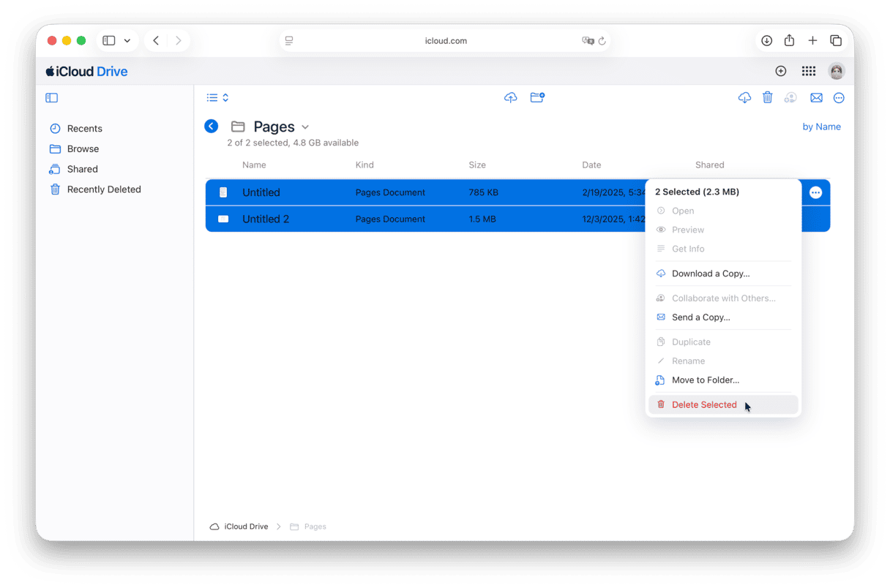Go to iCloud Drive in breadcrumb path
This screenshot has width=890, height=588.
[245, 527]
